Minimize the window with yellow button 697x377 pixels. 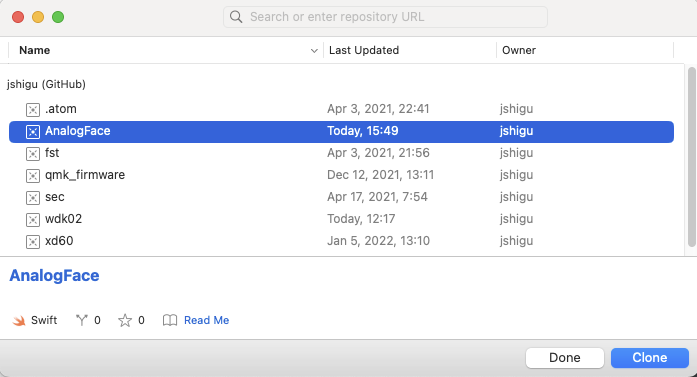tap(38, 17)
